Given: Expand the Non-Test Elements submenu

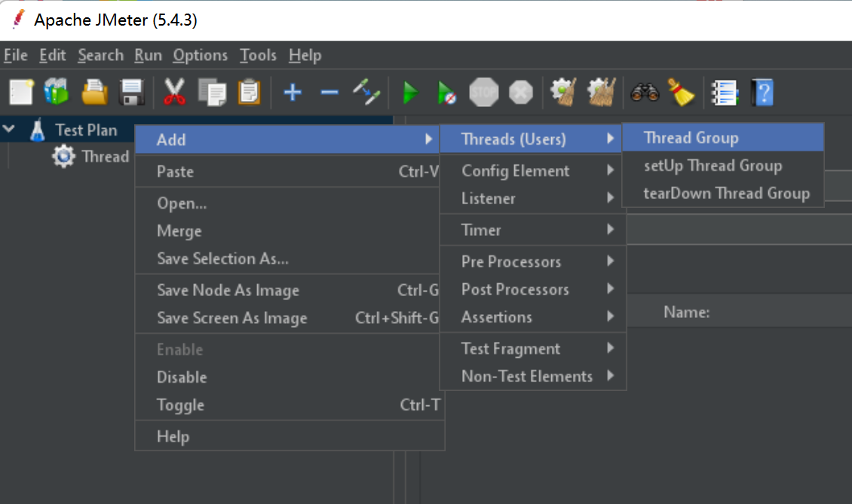Looking at the screenshot, I should coord(532,376).
